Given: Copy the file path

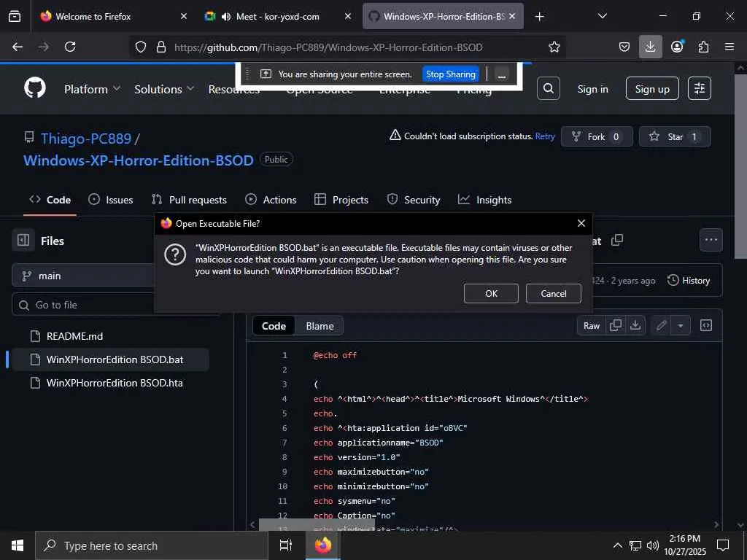Looking at the screenshot, I should click(x=617, y=240).
